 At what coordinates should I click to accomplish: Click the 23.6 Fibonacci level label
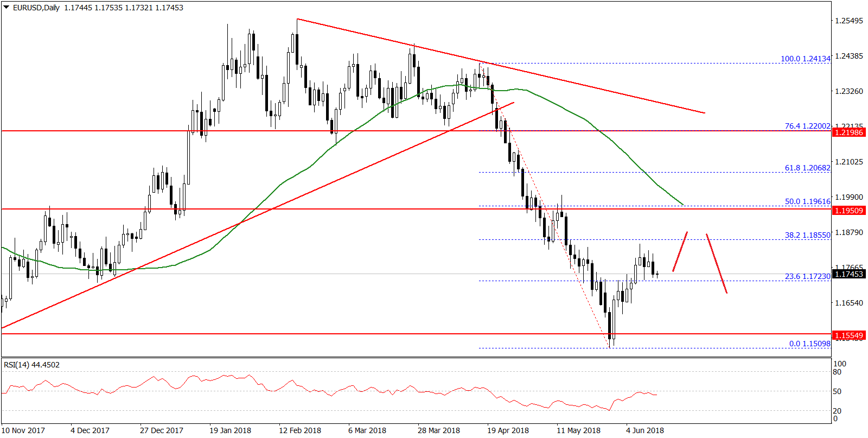807,276
